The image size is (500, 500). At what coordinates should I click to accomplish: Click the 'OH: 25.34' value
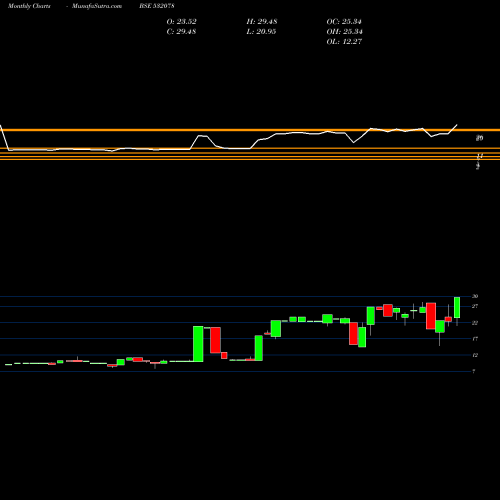344,32
